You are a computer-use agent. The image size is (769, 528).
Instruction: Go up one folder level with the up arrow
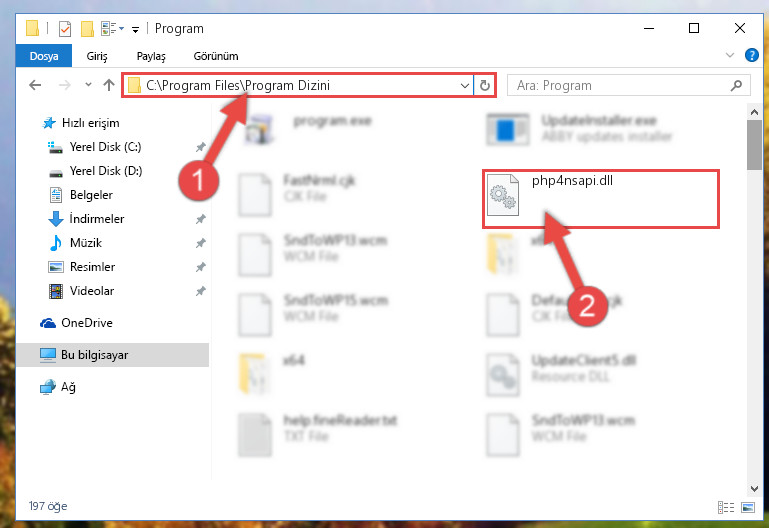click(109, 85)
